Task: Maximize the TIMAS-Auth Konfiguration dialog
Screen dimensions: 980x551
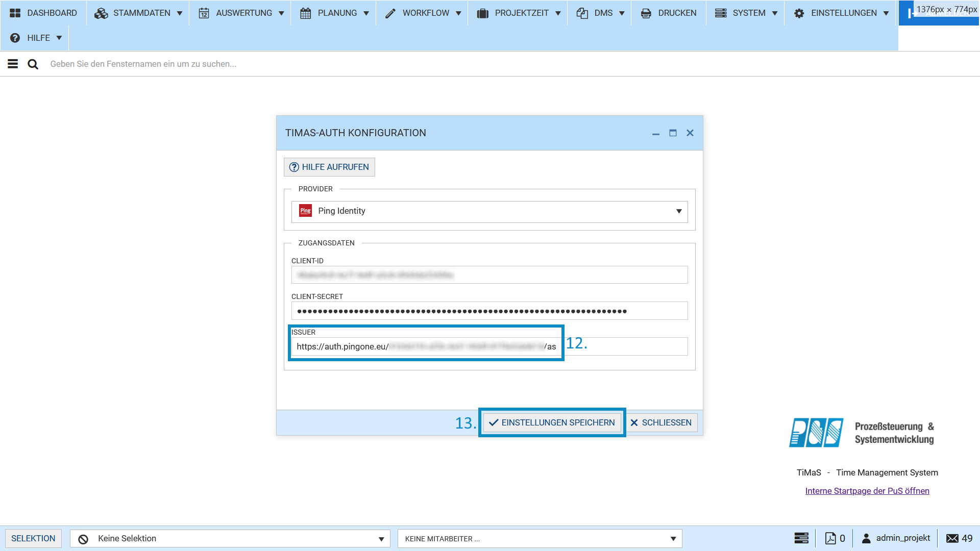Action: pyautogui.click(x=673, y=133)
